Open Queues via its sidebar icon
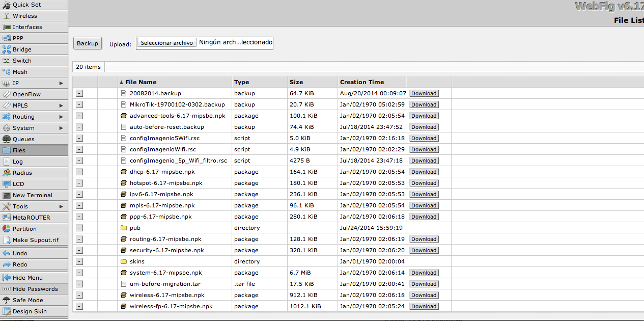Viewport: 644px width, 321px height. point(7,139)
